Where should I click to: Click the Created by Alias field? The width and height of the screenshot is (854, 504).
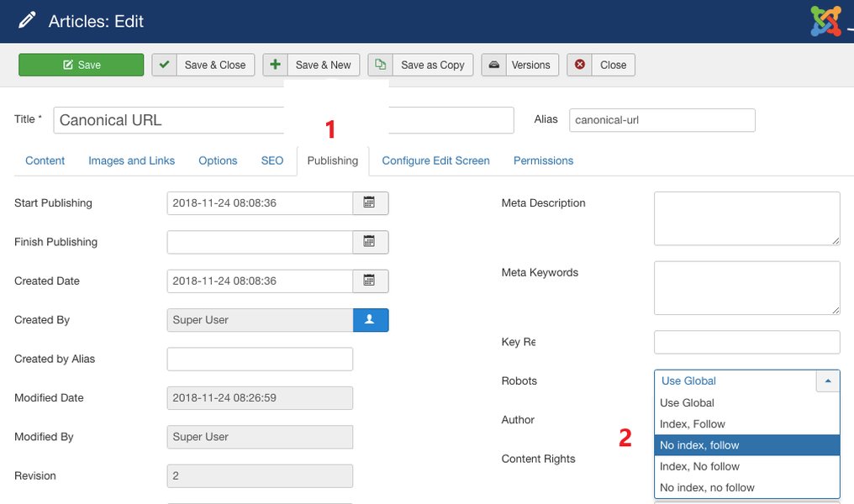click(x=260, y=359)
